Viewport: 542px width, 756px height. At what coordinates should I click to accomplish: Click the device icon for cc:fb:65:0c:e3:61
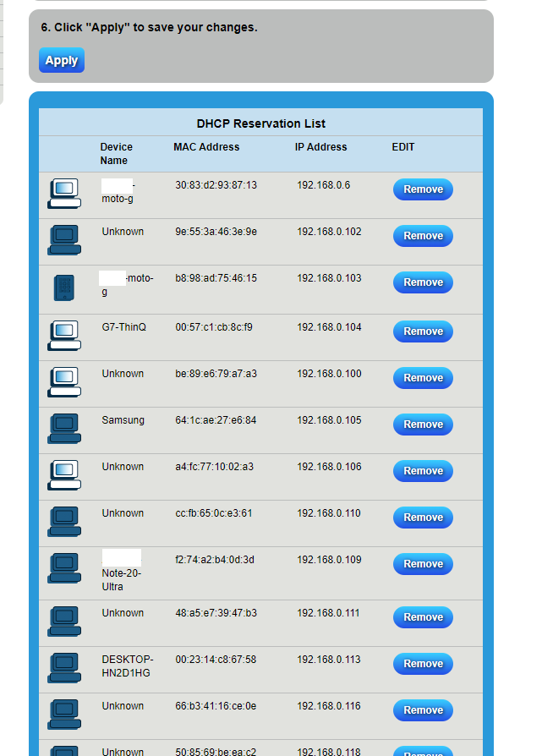(64, 521)
